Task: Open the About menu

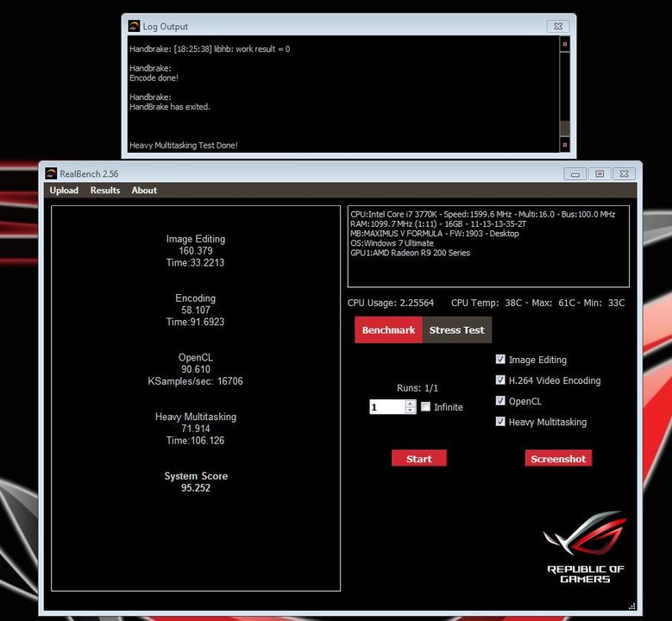Action: pyautogui.click(x=144, y=191)
